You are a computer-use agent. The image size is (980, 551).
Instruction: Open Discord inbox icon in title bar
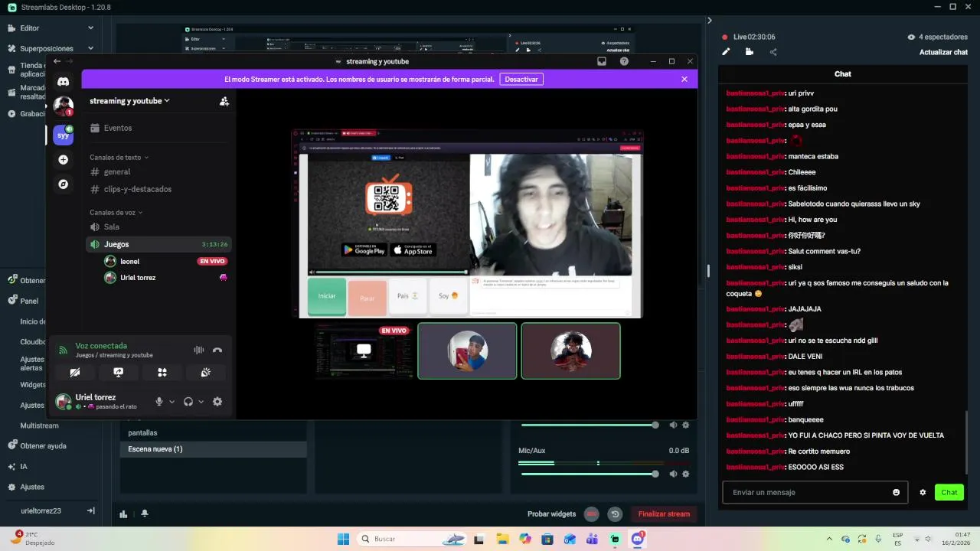[x=602, y=61]
